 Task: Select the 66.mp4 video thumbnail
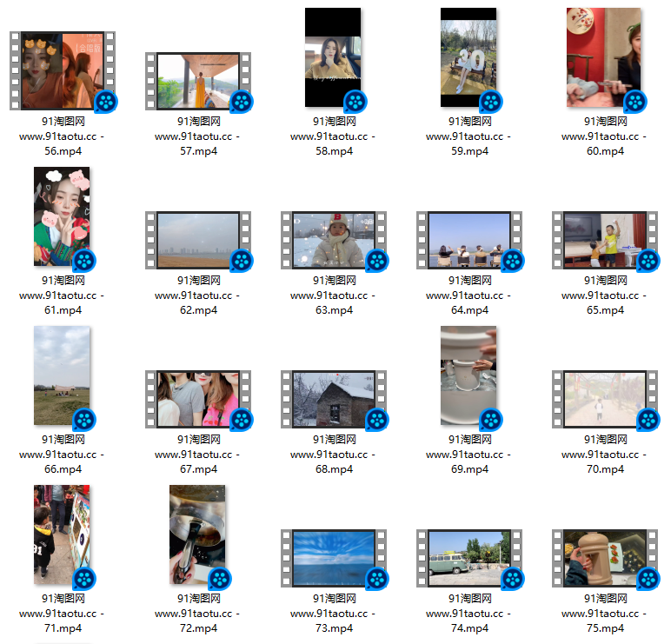62,375
